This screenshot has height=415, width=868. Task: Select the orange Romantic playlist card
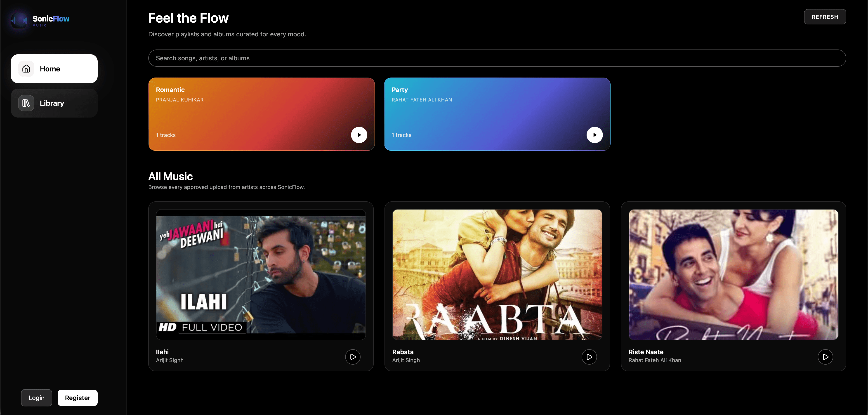(x=262, y=114)
